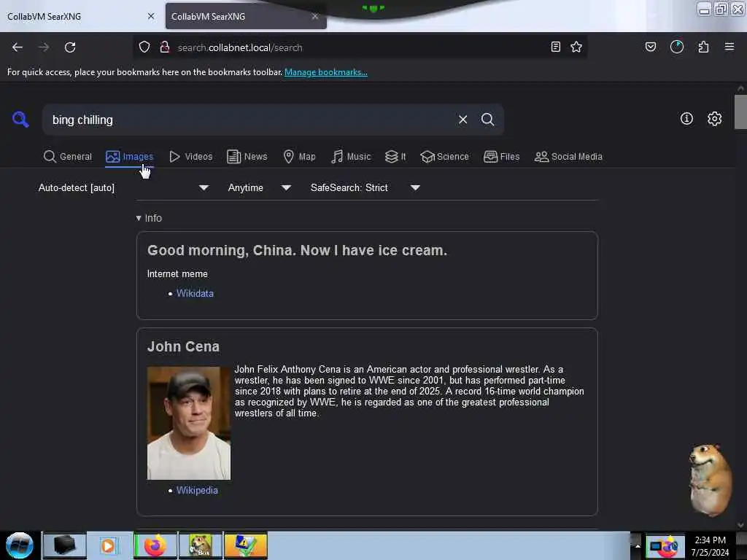The image size is (747, 560).
Task: Open the Firefox taskbar icon
Action: coord(155,545)
